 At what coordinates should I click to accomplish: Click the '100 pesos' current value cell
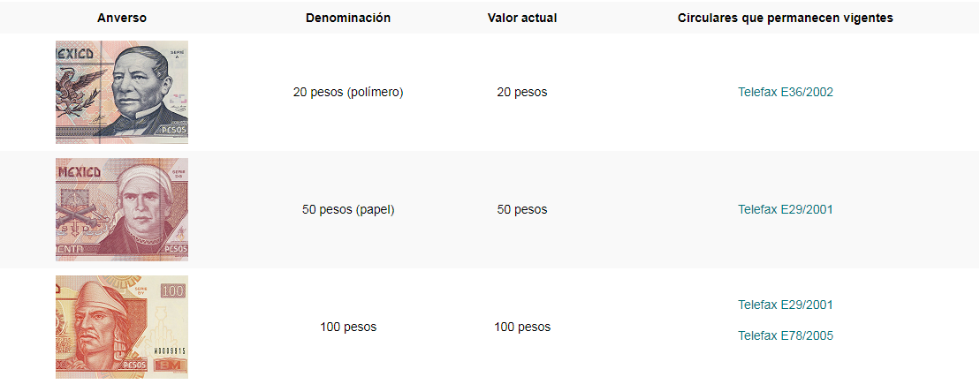(x=522, y=328)
